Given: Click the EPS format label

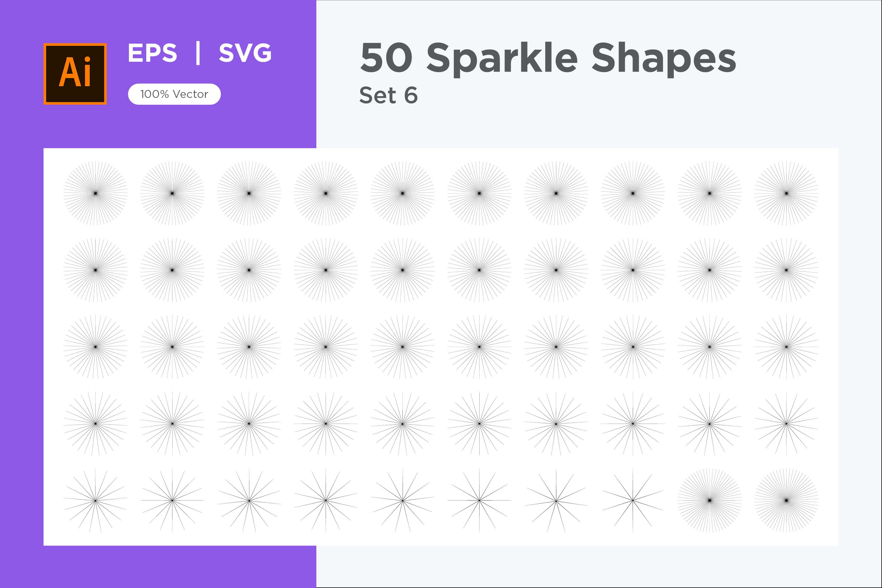Looking at the screenshot, I should (x=152, y=53).
